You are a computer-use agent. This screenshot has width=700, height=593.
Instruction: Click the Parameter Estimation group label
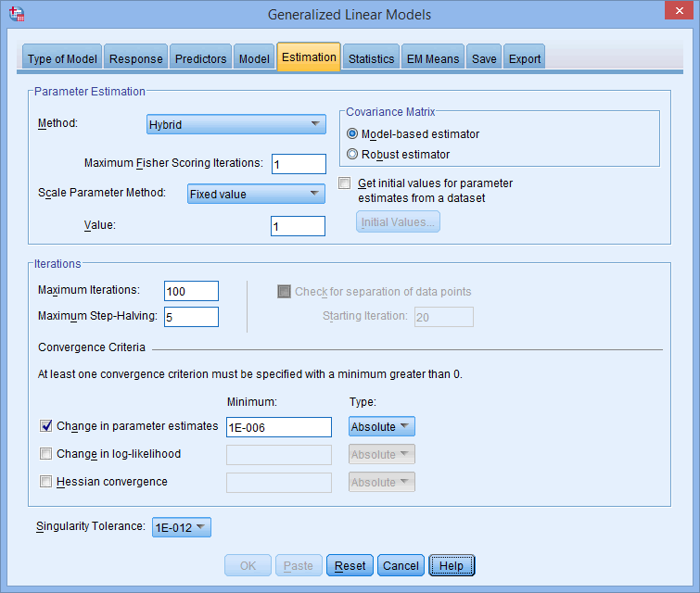[x=90, y=92]
